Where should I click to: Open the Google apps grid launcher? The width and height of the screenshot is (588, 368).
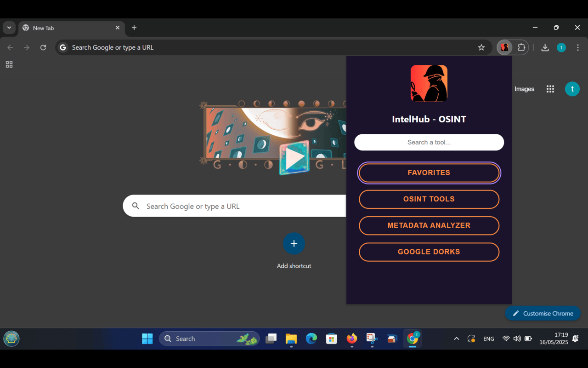pos(550,89)
